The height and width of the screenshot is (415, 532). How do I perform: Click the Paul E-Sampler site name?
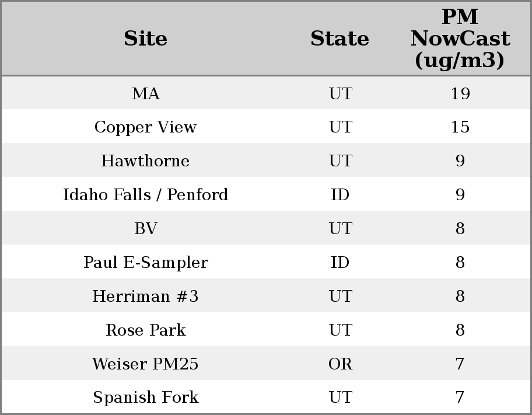coord(145,263)
